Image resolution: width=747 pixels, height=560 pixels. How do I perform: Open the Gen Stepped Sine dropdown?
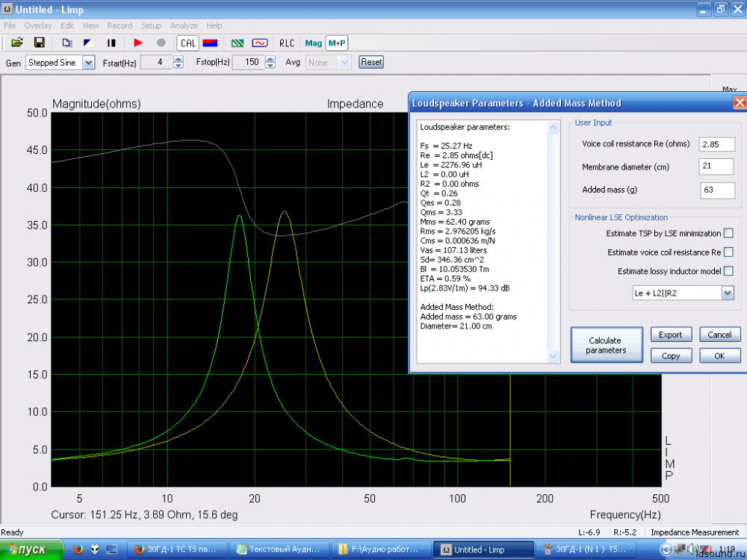[x=89, y=63]
